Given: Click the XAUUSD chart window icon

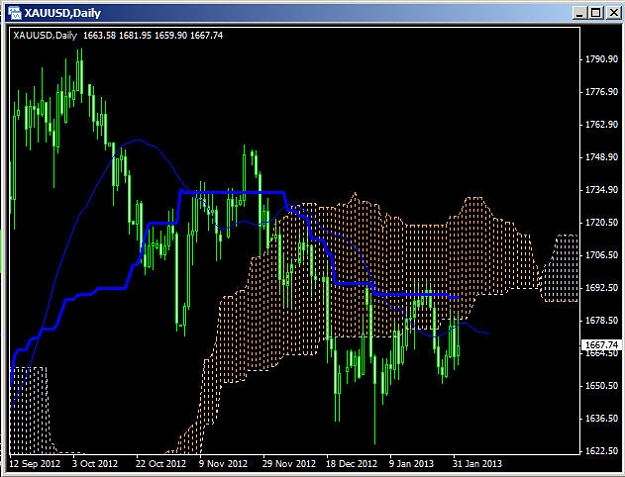Looking at the screenshot, I should coord(14,13).
